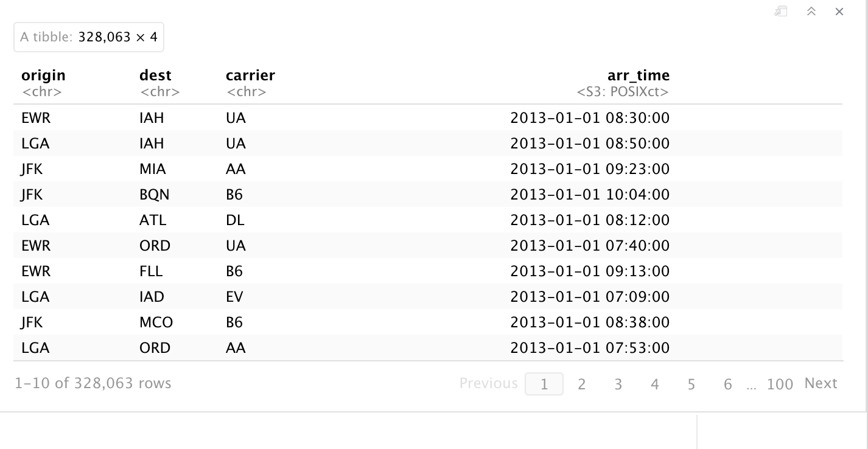
Task: Clear the tibble output using the X icon
Action: click(838, 11)
